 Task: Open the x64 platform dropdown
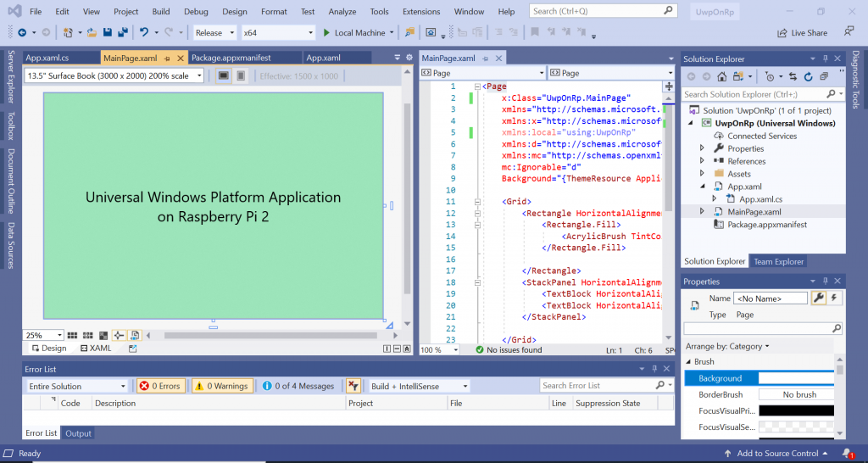pos(278,33)
